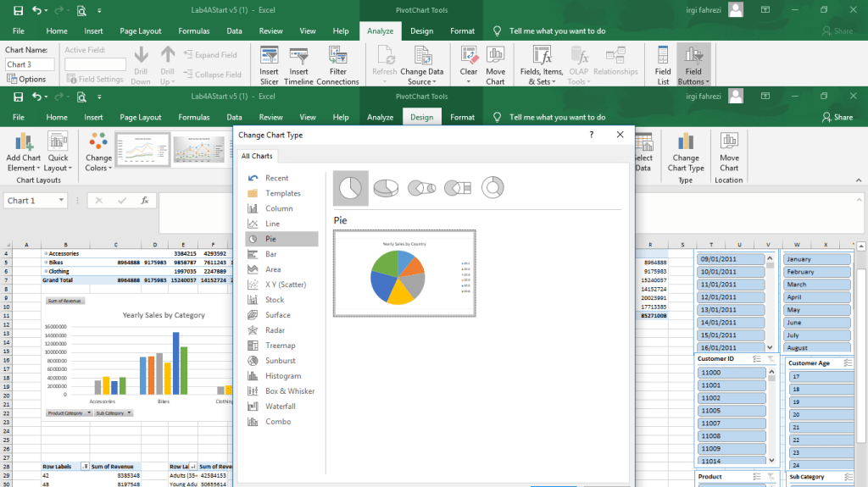This screenshot has width=868, height=487.
Task: Open Filter Connections from the ribbon
Action: (338, 57)
